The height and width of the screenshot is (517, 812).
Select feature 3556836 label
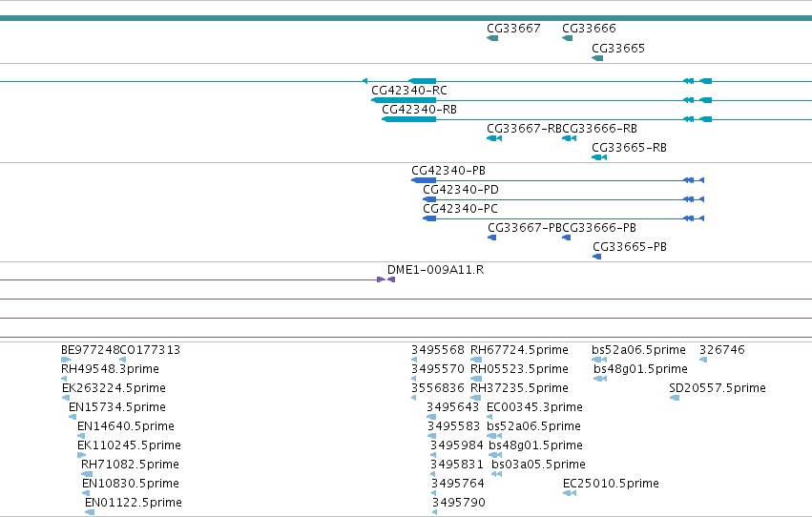(438, 388)
